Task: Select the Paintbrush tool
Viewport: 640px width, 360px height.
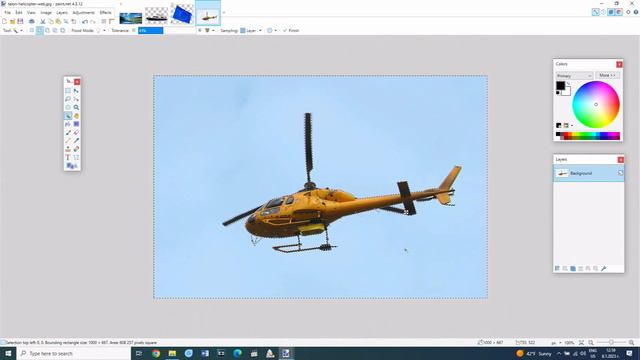Action: (68, 133)
